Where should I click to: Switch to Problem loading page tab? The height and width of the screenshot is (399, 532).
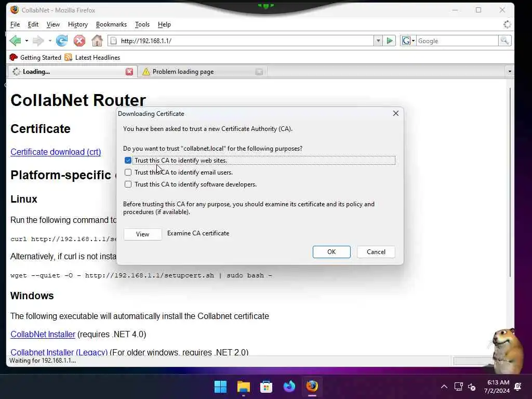coord(203,72)
